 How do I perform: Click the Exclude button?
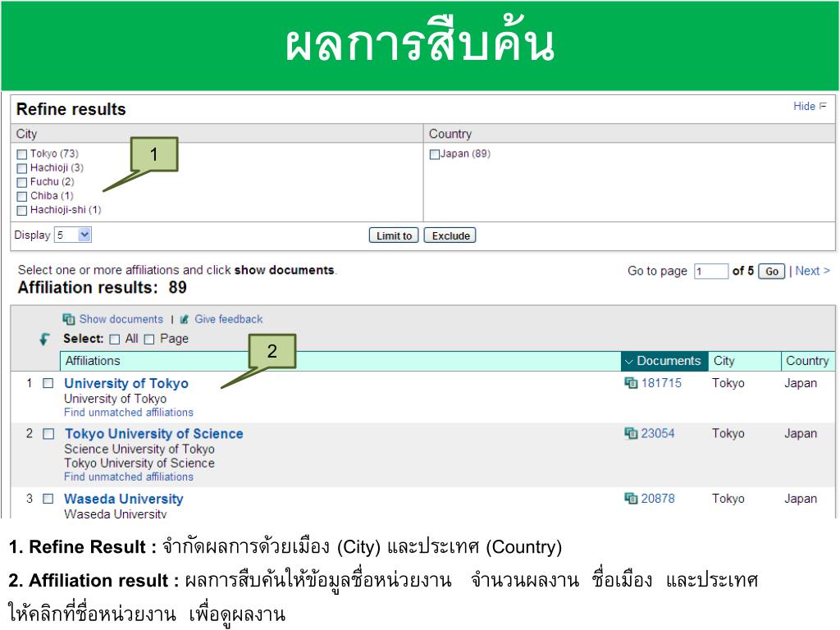point(450,235)
